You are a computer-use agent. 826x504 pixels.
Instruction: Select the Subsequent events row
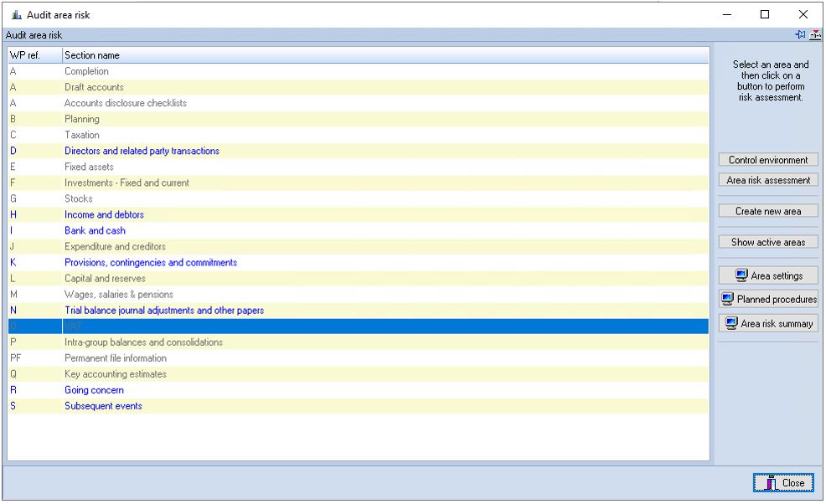click(359, 406)
